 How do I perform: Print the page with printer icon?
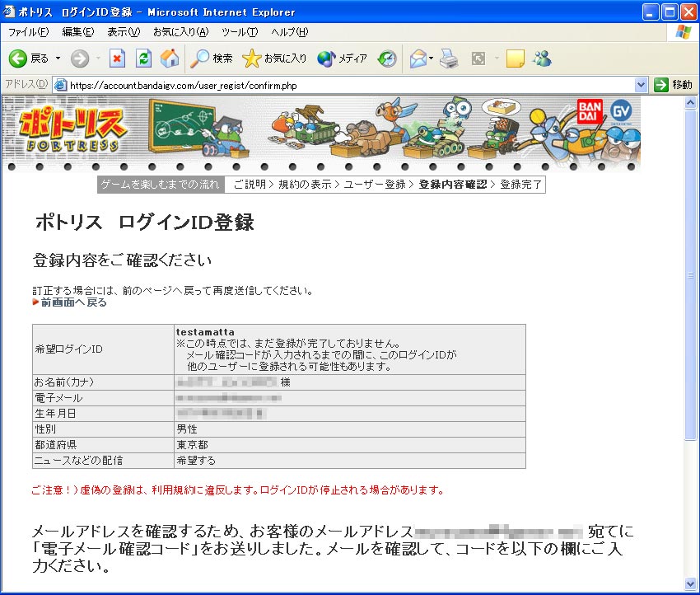pyautogui.click(x=449, y=59)
